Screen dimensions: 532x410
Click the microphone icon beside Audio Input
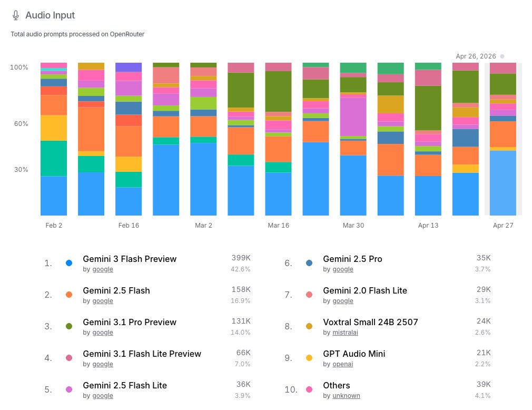click(16, 15)
